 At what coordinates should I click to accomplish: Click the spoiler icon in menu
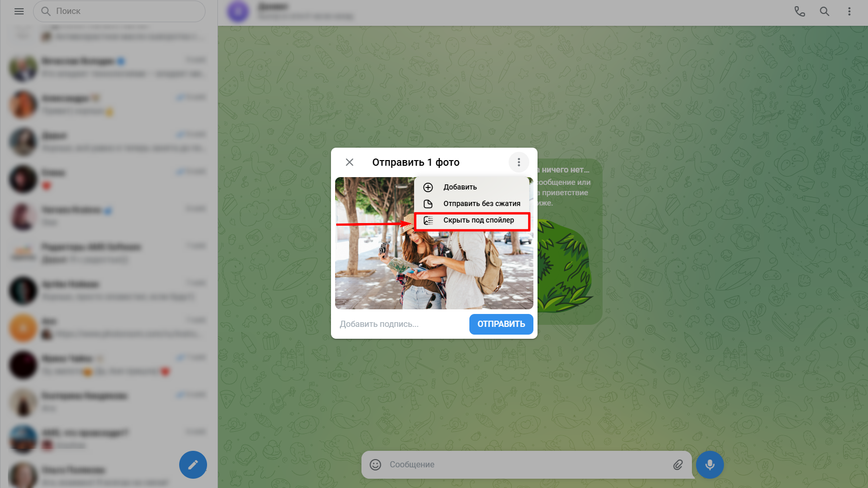click(428, 221)
